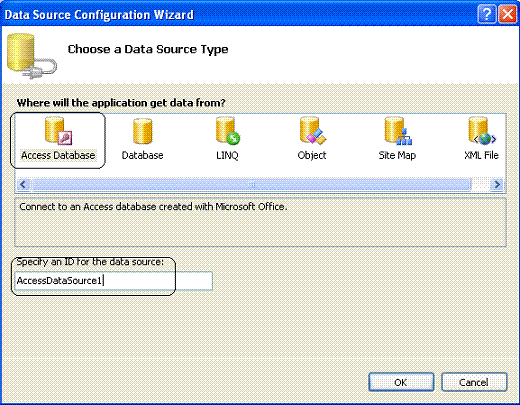Click the OK button

click(x=401, y=382)
